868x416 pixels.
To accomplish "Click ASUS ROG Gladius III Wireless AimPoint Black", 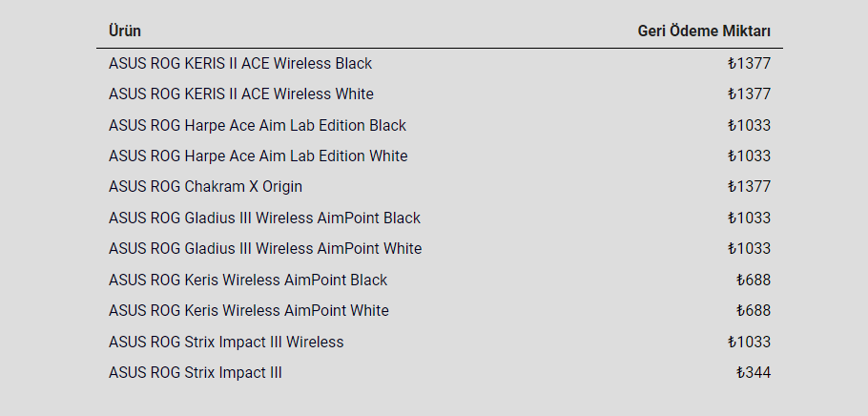I will pos(264,218).
